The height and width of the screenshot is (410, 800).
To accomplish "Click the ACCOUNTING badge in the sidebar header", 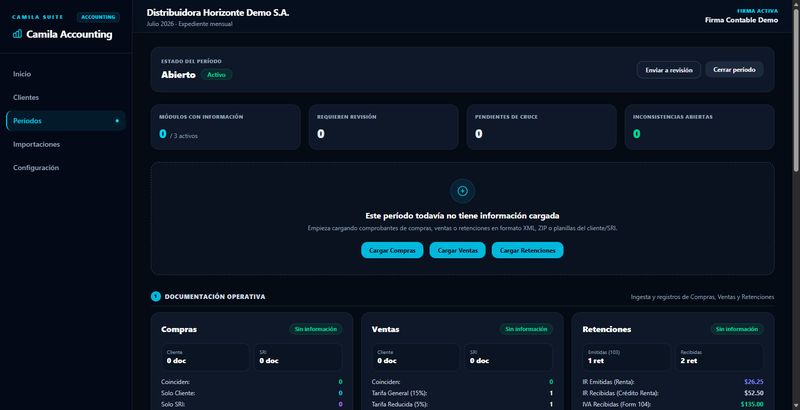I will coord(98,17).
